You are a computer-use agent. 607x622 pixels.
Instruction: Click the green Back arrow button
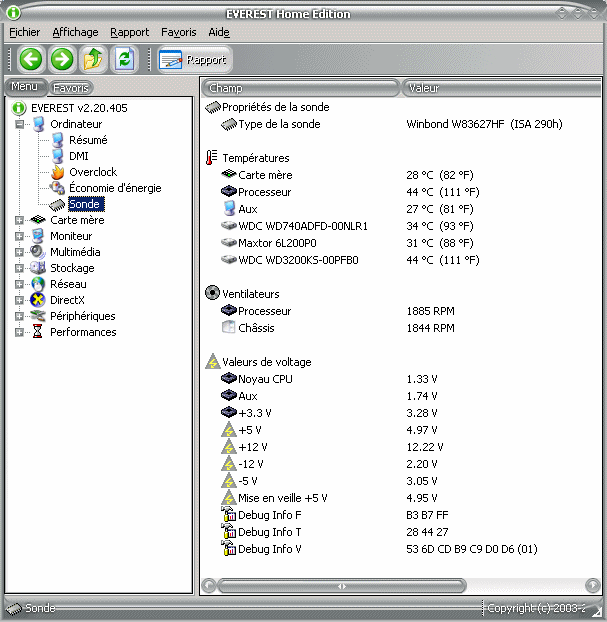pyautogui.click(x=29, y=59)
